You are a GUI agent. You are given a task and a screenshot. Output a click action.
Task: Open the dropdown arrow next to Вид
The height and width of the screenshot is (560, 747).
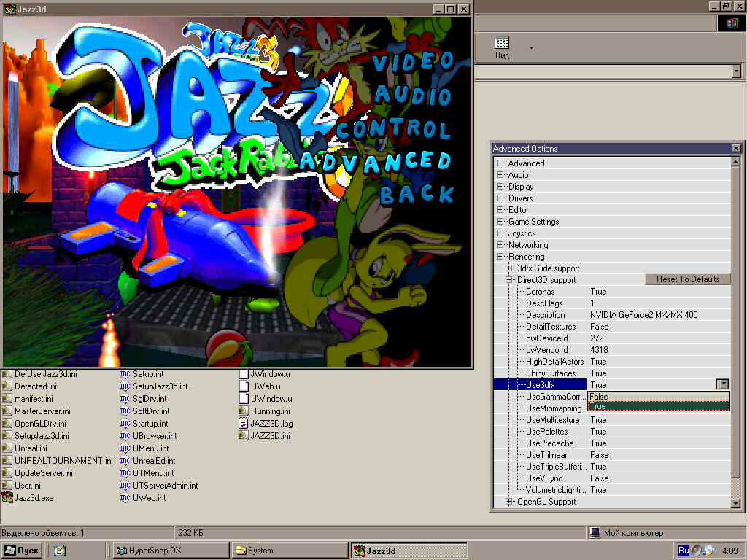click(531, 47)
